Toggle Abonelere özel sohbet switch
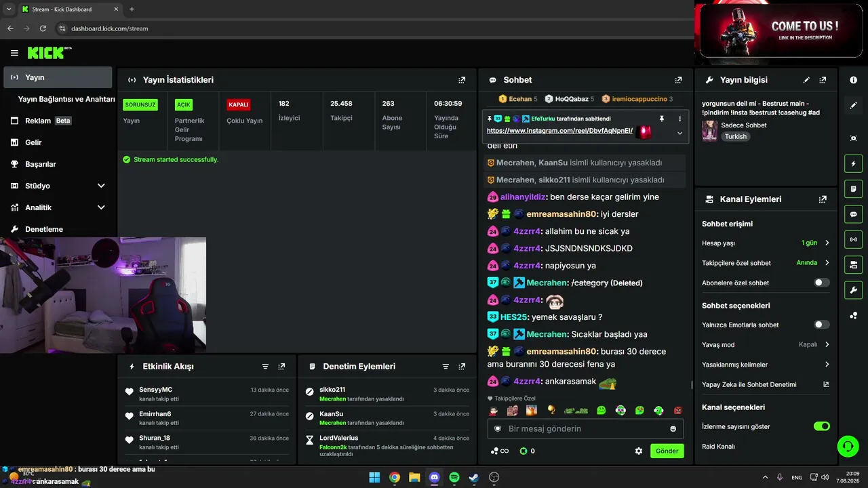Image resolution: width=868 pixels, height=488 pixels. (821, 283)
